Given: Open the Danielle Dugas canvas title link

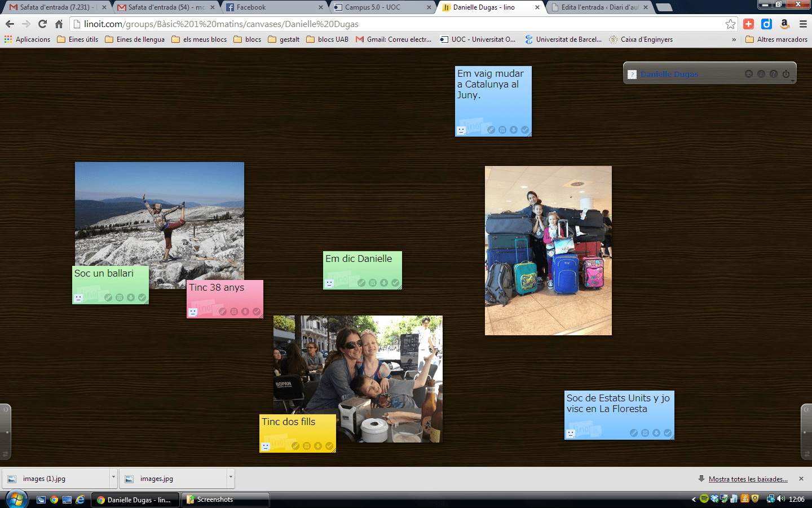Looking at the screenshot, I should (669, 74).
